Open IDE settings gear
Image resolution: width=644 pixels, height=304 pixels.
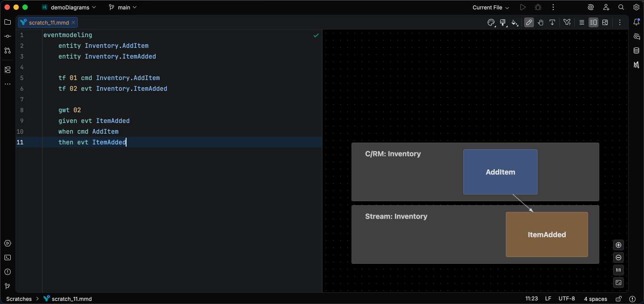[636, 7]
